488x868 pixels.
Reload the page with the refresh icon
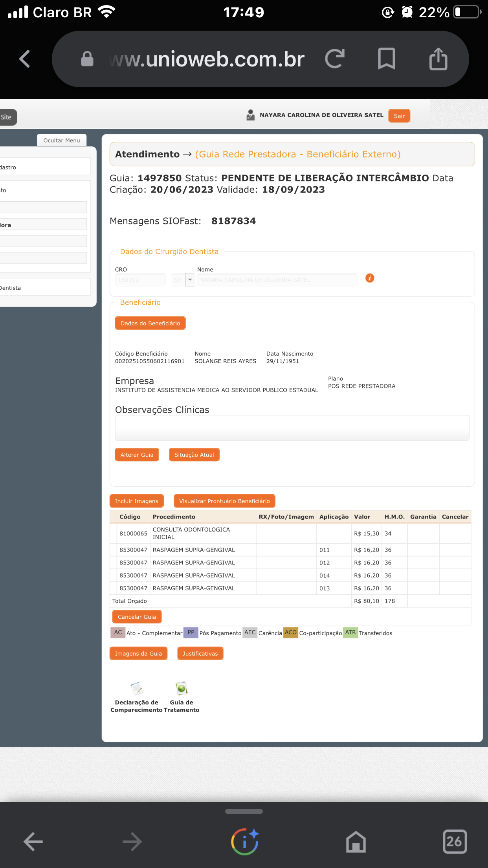[335, 59]
